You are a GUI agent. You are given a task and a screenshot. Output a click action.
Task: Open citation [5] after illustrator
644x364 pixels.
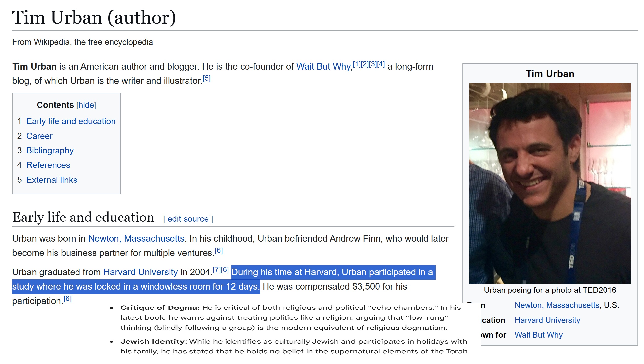[207, 78]
